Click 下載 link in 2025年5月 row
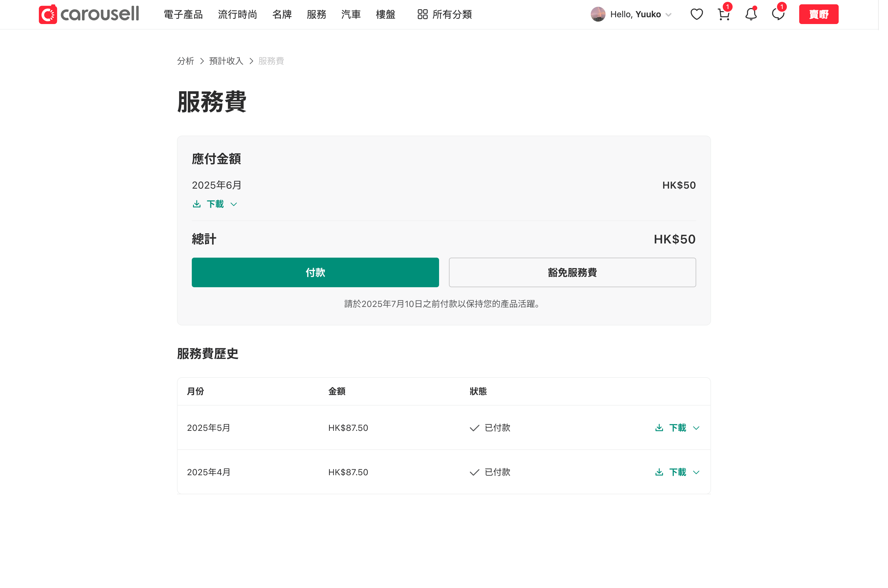 (x=677, y=427)
